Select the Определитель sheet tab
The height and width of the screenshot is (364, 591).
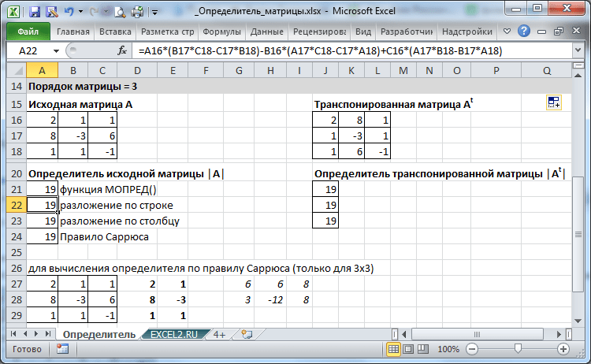point(99,335)
